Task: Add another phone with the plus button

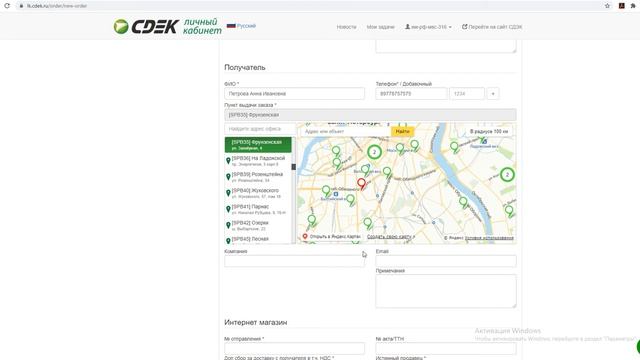Action: pos(493,93)
